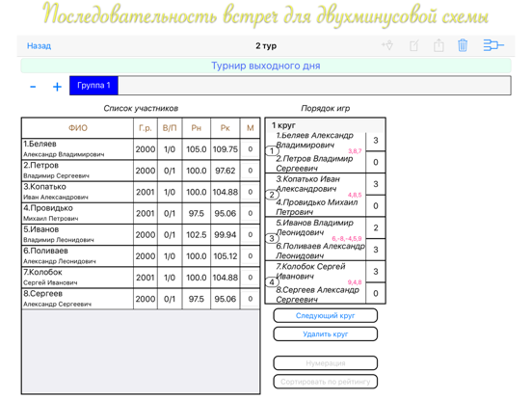Click the М field in Беляев's row
Image resolution: width=532 pixels, height=399 pixels.
click(x=250, y=149)
